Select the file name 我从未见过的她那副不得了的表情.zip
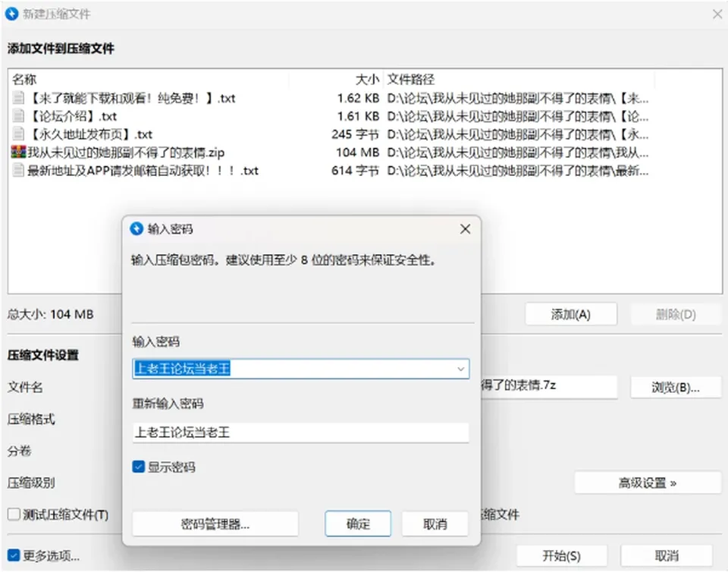This screenshot has width=728, height=572. 126,152
